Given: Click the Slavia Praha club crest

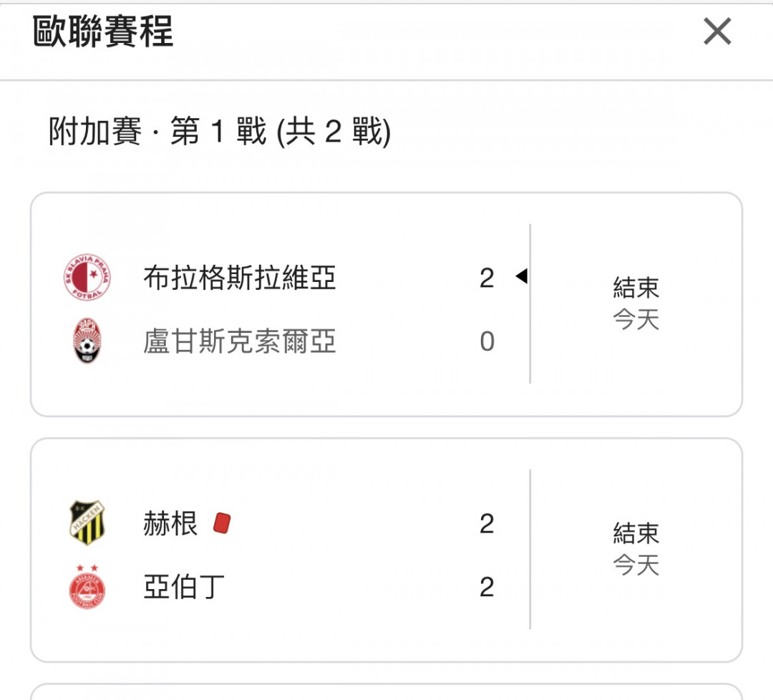Looking at the screenshot, I should point(87,278).
